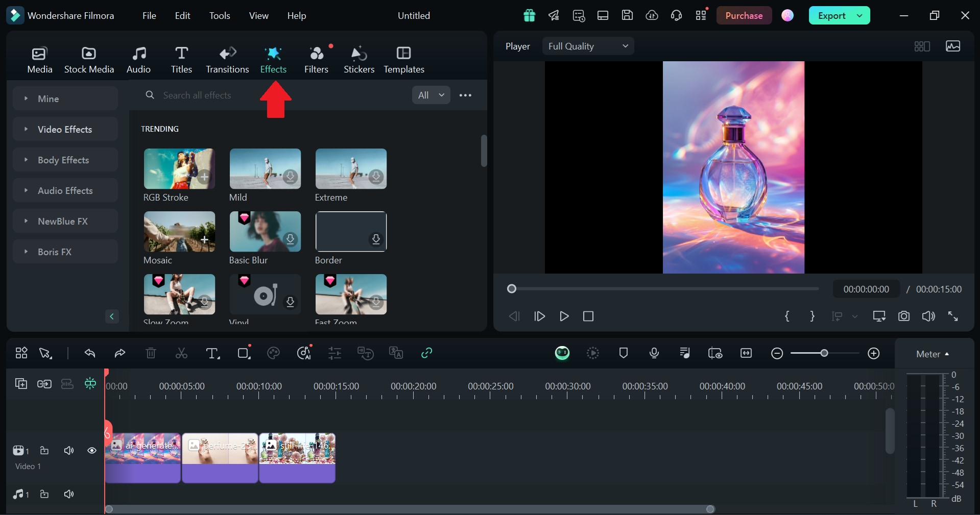Collapse the effects side panel
The image size is (980, 515).
112,316
